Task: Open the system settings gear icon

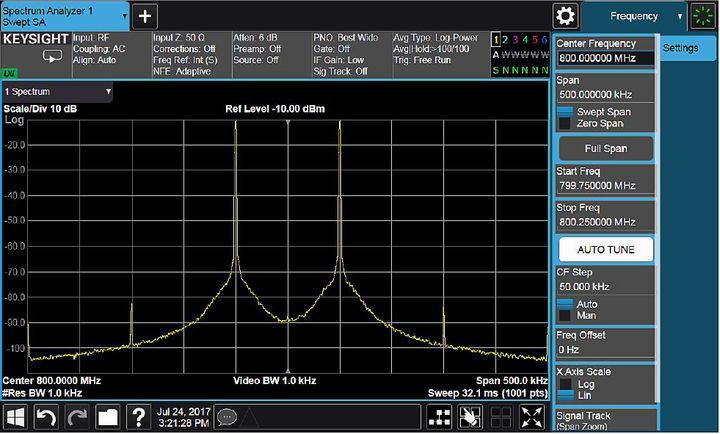Action: click(567, 16)
